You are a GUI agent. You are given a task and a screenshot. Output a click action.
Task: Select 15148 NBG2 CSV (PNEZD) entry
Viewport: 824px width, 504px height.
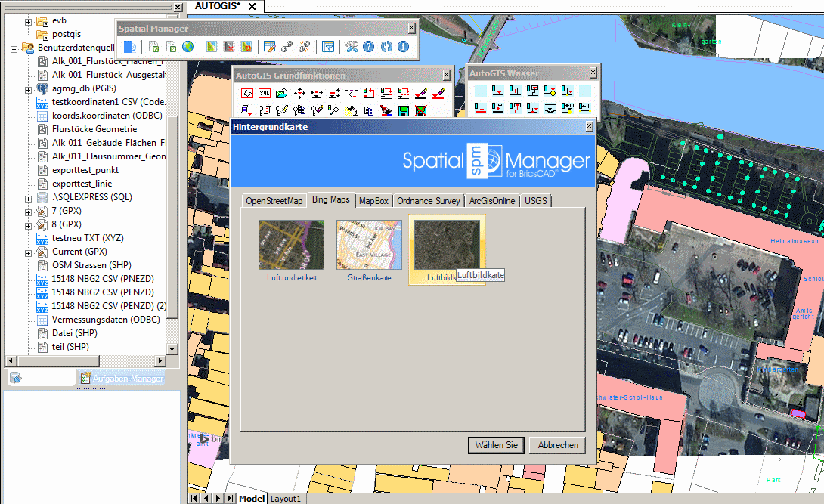[x=103, y=279]
